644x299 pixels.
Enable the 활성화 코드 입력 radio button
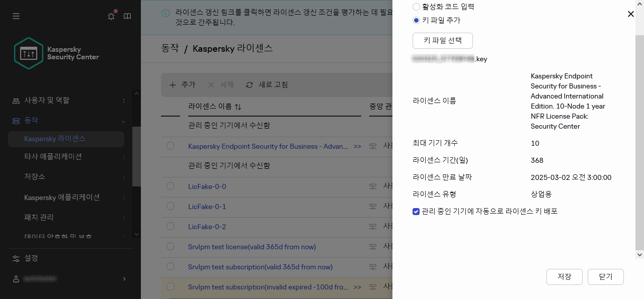click(416, 7)
